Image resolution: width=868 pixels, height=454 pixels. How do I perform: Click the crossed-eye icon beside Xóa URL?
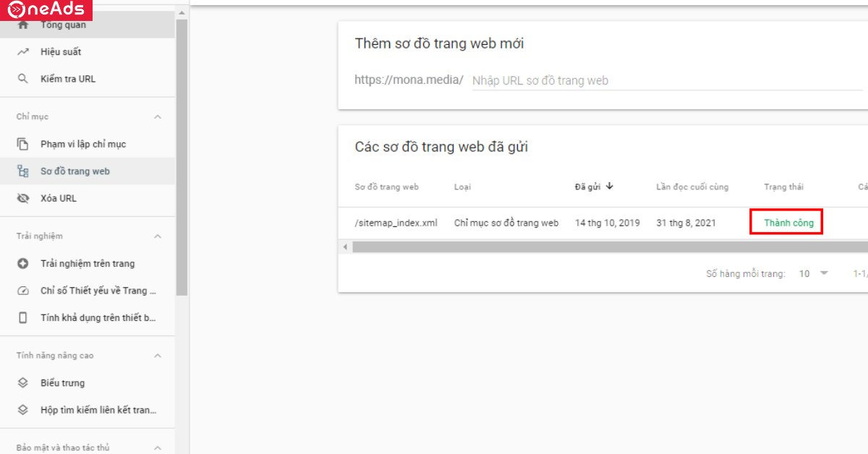(x=23, y=198)
